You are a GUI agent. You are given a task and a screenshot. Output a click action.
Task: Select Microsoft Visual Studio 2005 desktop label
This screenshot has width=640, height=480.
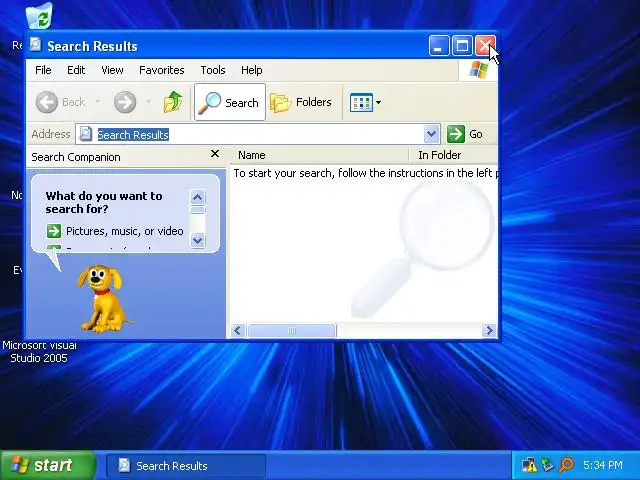coord(39,352)
